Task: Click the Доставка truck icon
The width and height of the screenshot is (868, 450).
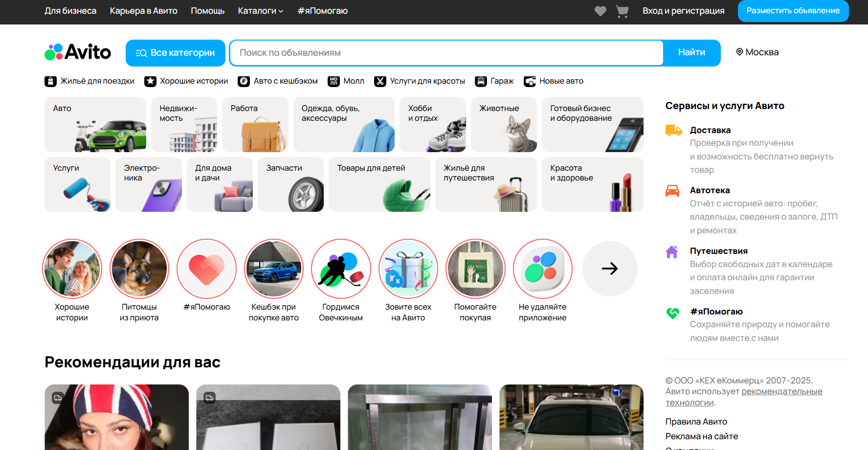Action: tap(673, 130)
